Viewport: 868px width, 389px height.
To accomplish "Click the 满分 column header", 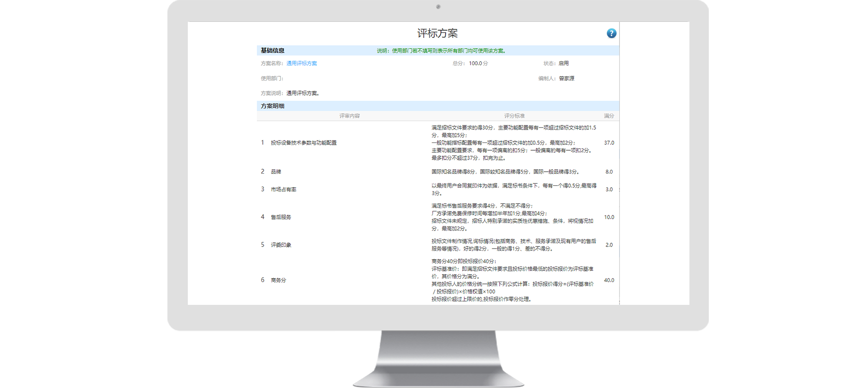I will click(609, 116).
